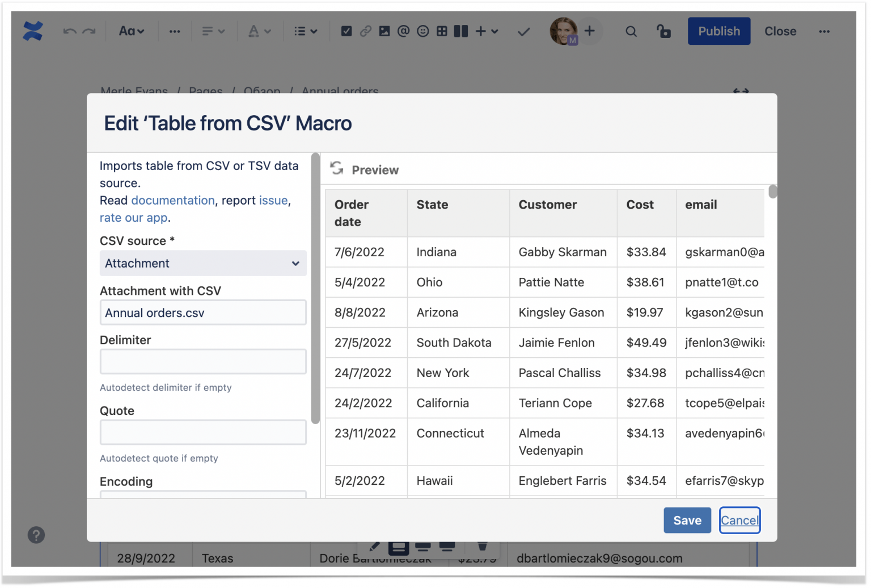
Task: Insert an image from the toolbar
Action: pos(384,31)
